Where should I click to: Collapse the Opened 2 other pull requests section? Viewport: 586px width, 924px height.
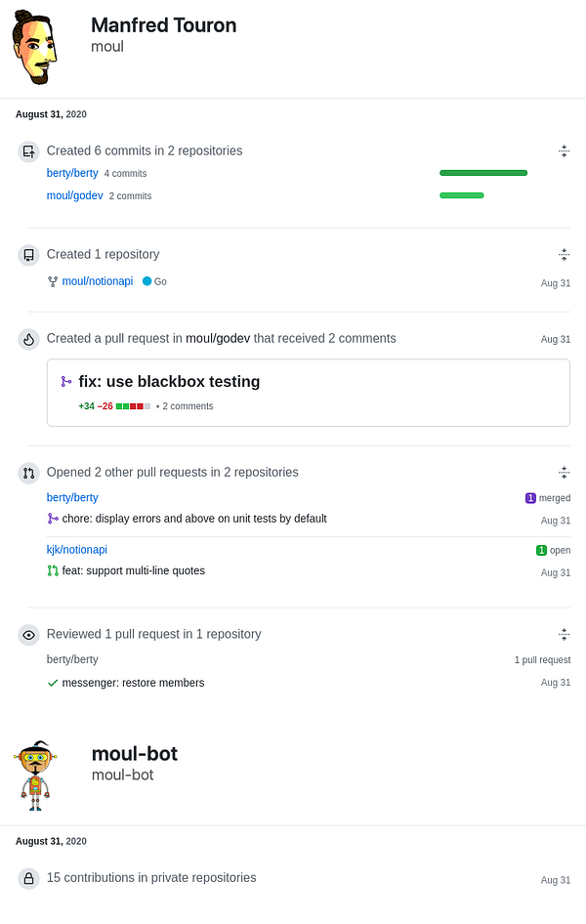click(564, 472)
